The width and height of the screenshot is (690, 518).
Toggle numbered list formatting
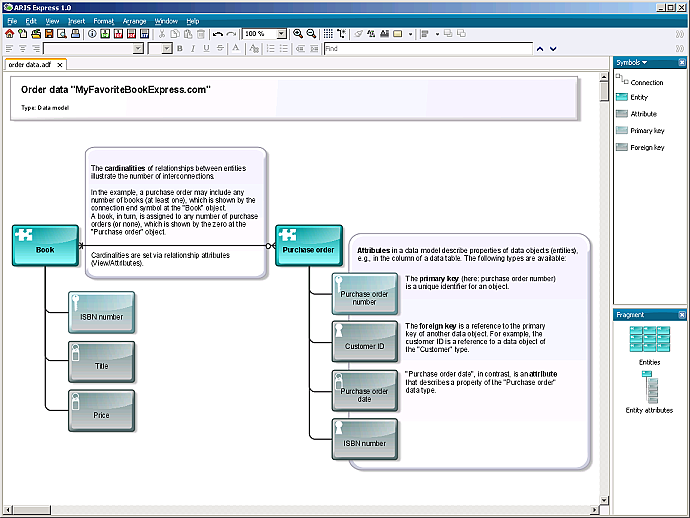[x=271, y=49]
